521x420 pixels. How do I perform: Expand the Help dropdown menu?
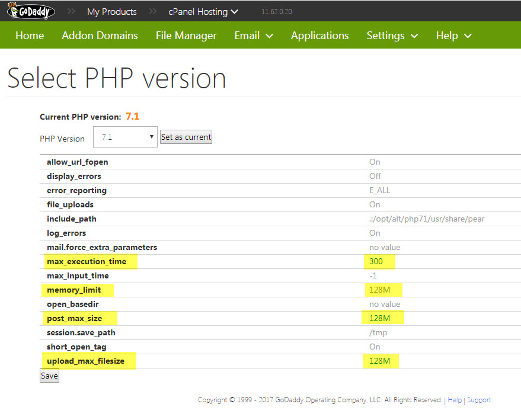tap(453, 36)
